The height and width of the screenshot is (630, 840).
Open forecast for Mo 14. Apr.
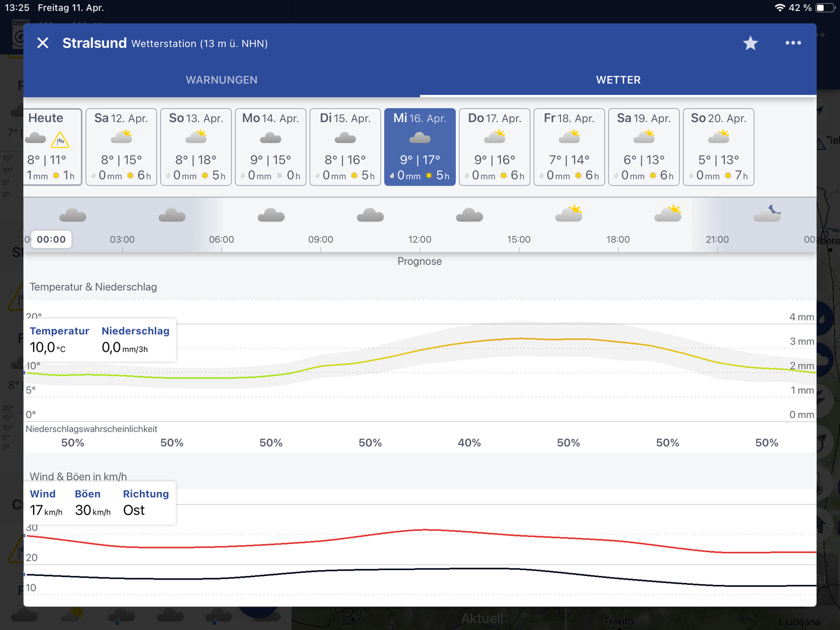[270, 147]
